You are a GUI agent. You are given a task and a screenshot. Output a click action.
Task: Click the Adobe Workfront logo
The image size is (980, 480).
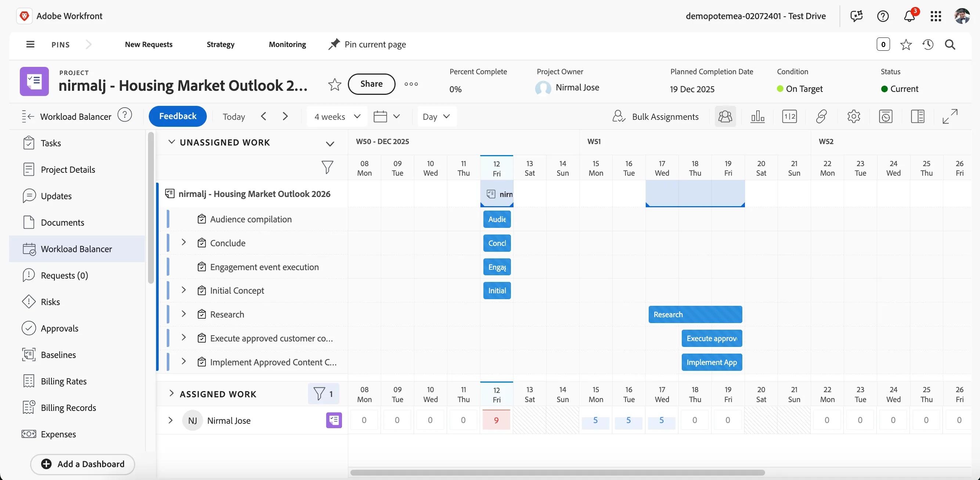[24, 16]
